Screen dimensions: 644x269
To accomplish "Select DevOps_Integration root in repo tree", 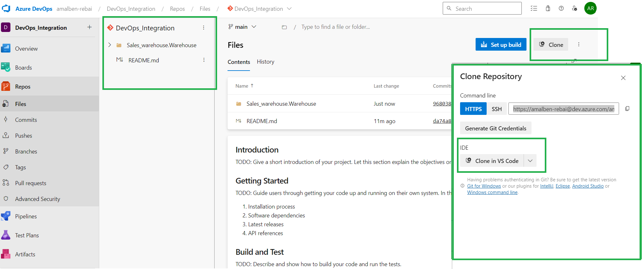I will click(x=145, y=28).
